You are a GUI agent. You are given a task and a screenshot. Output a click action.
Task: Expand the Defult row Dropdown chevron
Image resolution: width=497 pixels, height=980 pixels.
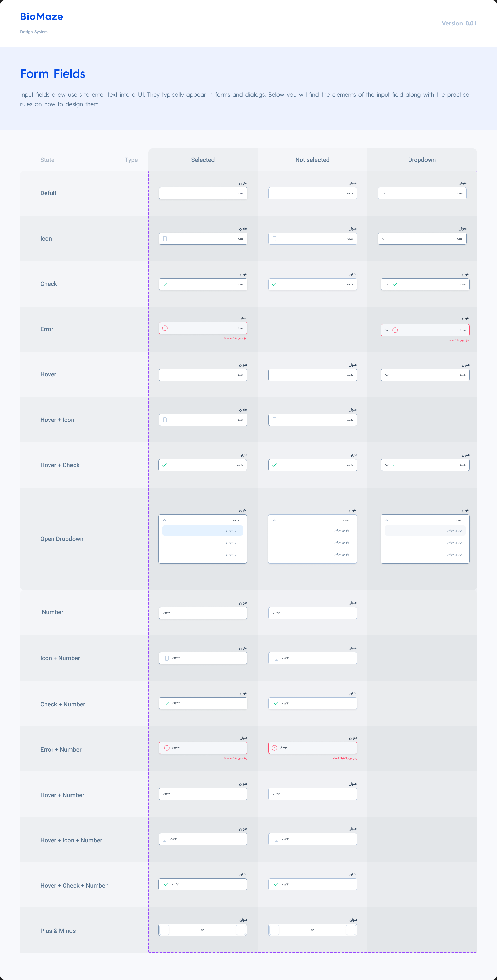tap(384, 193)
